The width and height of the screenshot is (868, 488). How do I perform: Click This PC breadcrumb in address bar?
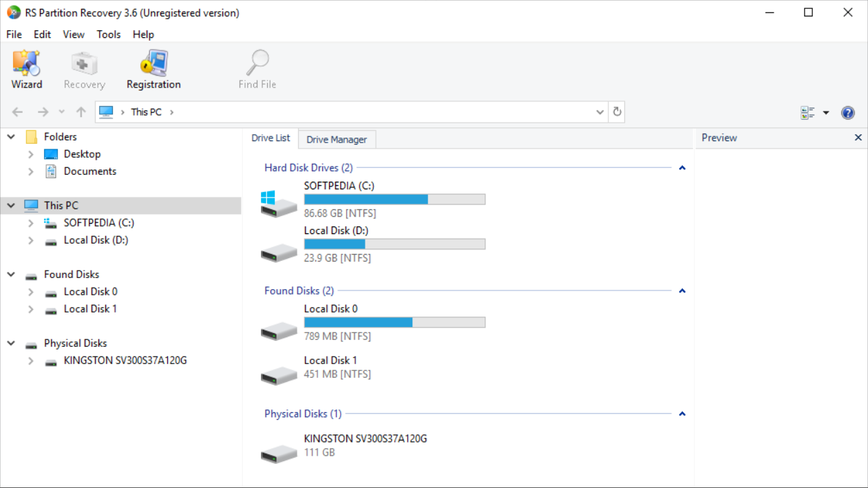pyautogui.click(x=146, y=112)
